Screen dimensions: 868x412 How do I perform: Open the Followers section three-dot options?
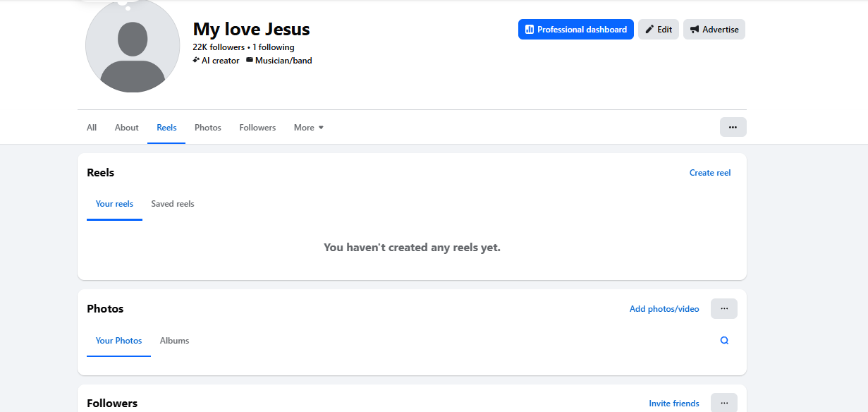(724, 403)
